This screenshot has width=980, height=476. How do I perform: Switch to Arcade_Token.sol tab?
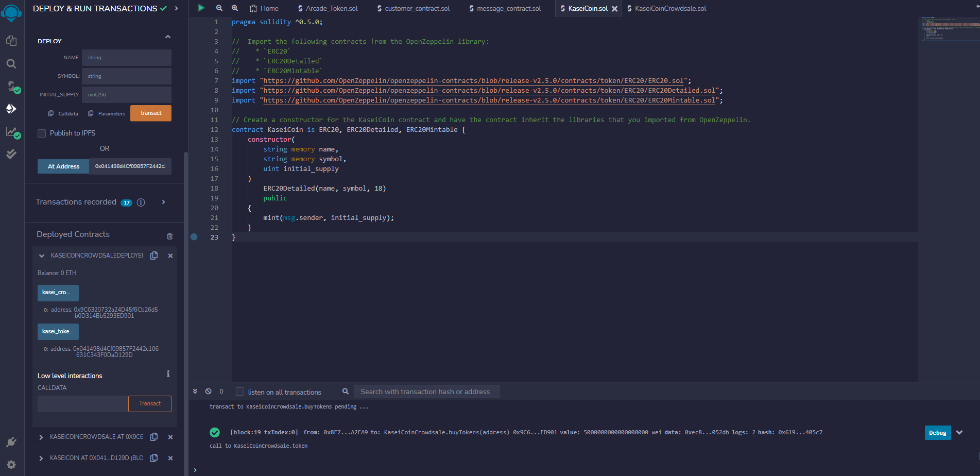coord(328,8)
